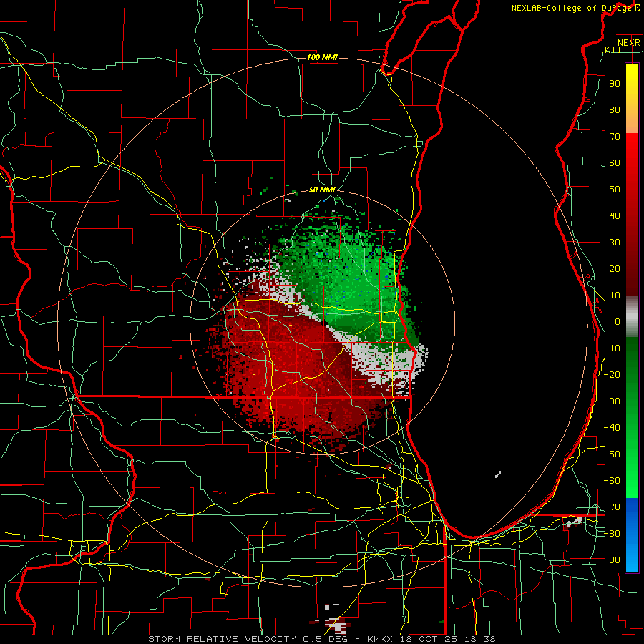This screenshot has width=644, height=644.
Task: Click the positive 20 knot scale label
Action: click(615, 269)
